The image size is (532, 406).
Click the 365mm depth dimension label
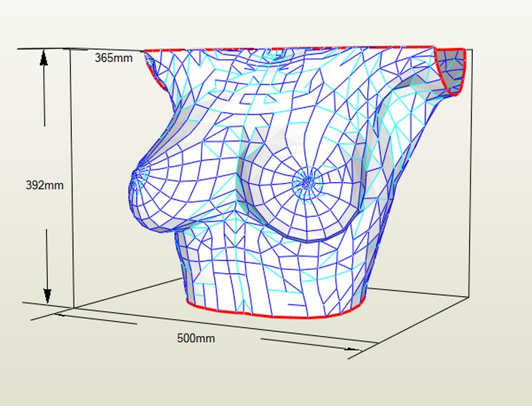[113, 58]
